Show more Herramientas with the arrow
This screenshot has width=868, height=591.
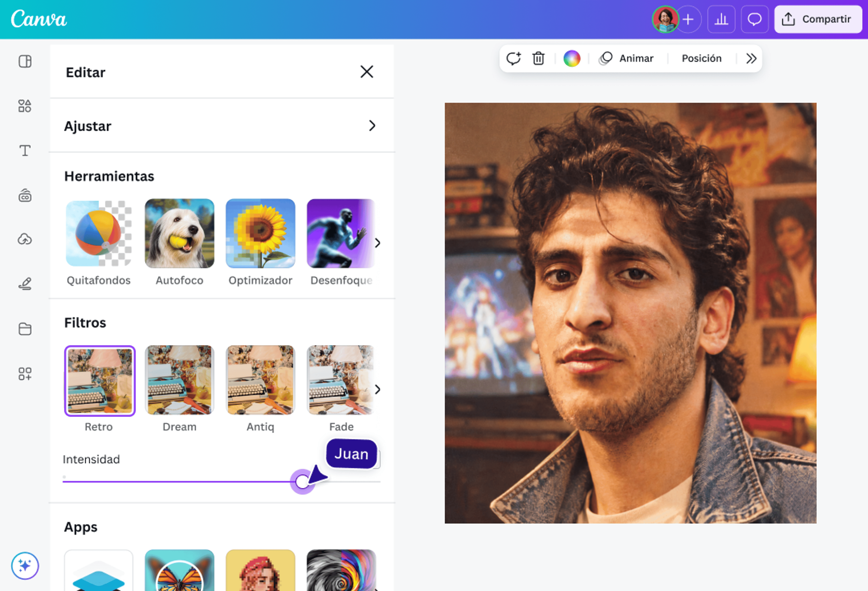coord(378,243)
